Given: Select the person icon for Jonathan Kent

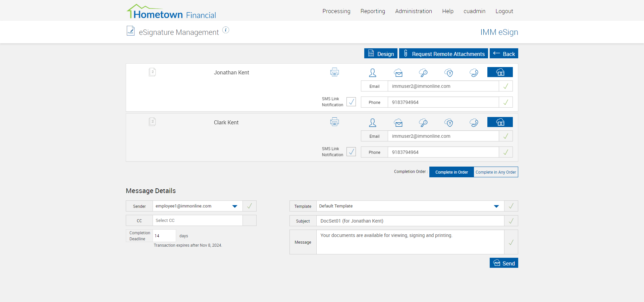Looking at the screenshot, I should [x=372, y=73].
